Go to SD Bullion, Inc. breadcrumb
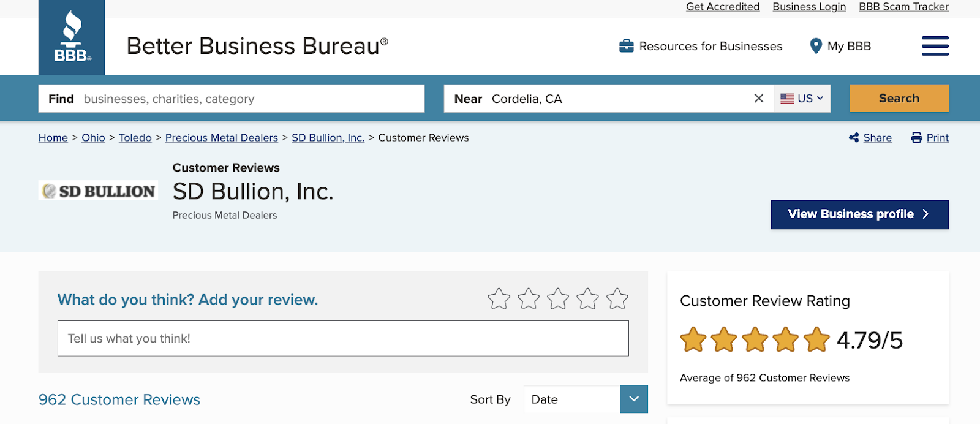 pyautogui.click(x=328, y=138)
